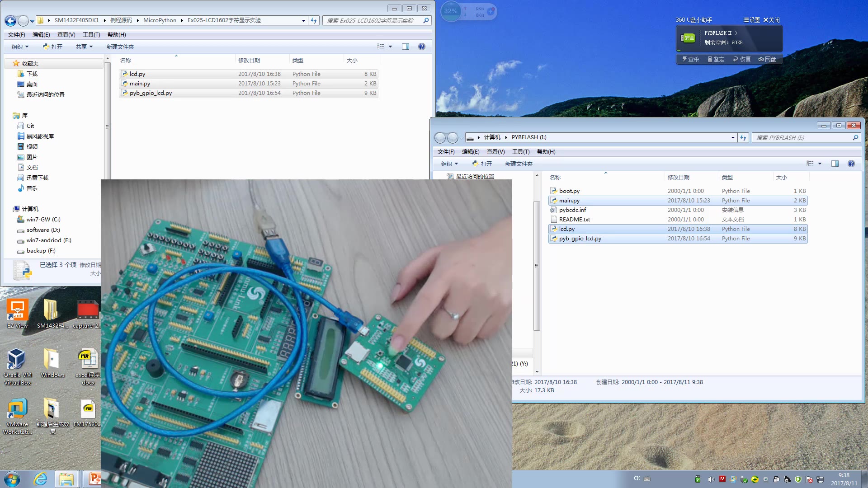This screenshot has height=488, width=868.
Task: Click 共享 button in left Explorer toolbar
Action: click(84, 47)
